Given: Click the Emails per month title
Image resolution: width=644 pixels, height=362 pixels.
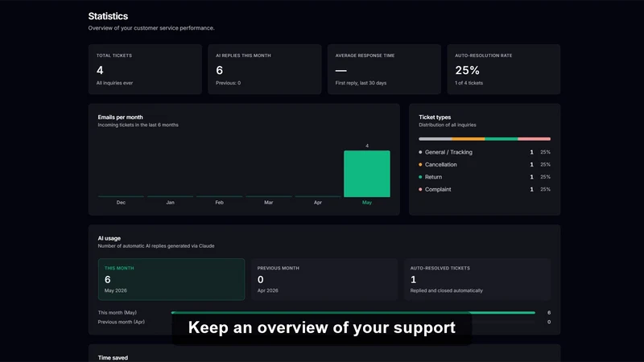Looking at the screenshot, I should (120, 117).
